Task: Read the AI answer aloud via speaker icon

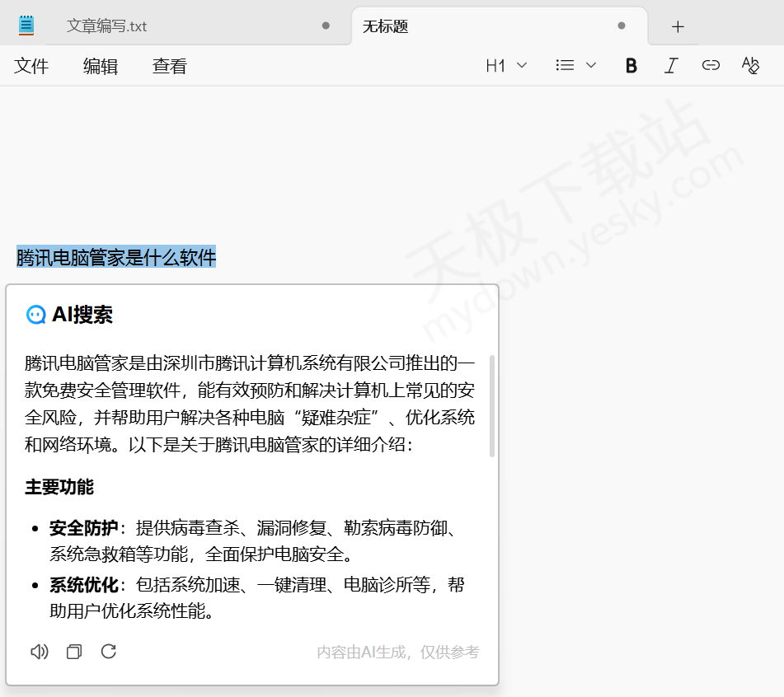Action: click(39, 652)
